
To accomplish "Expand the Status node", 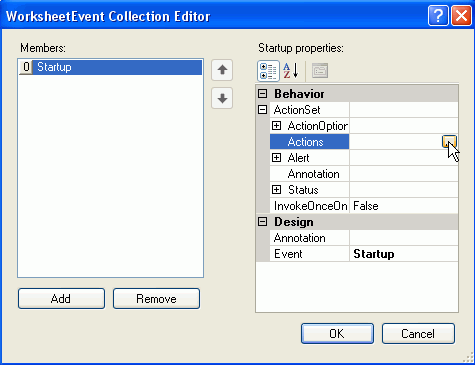I will 276,190.
